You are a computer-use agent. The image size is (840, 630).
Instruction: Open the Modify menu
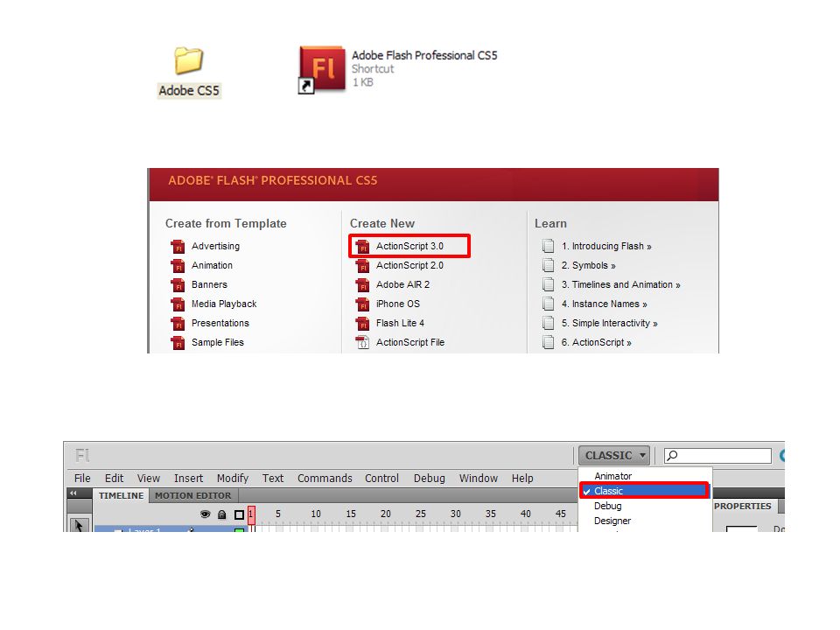click(233, 479)
